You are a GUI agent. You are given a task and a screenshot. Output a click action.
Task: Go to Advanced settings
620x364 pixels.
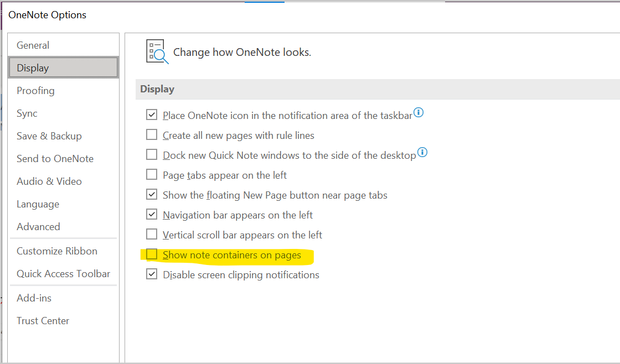point(38,226)
